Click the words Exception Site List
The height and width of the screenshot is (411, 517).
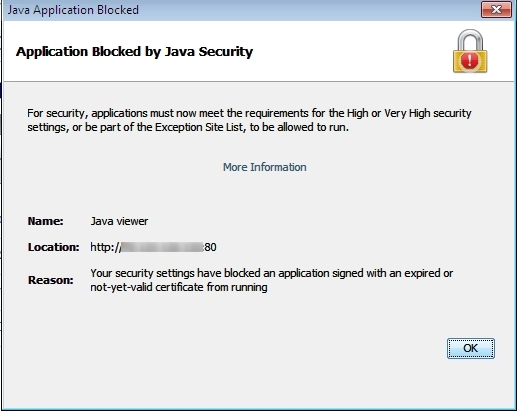(x=199, y=127)
